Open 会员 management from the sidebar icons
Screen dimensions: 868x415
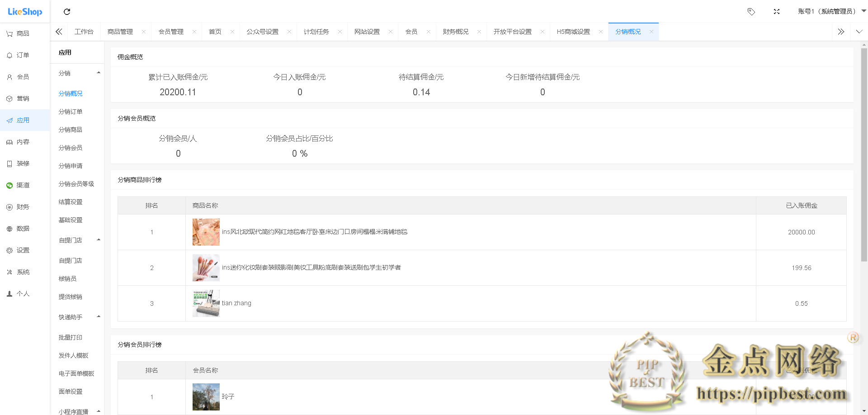click(x=20, y=76)
